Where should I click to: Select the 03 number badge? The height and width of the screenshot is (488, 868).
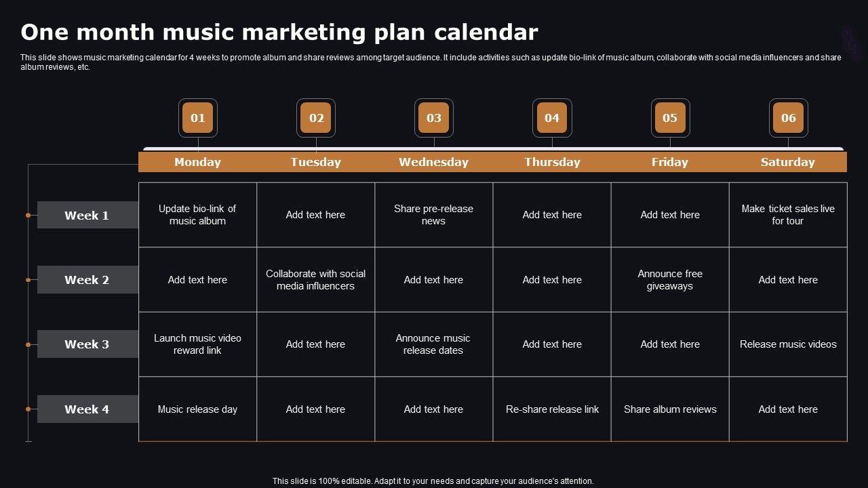pos(434,118)
